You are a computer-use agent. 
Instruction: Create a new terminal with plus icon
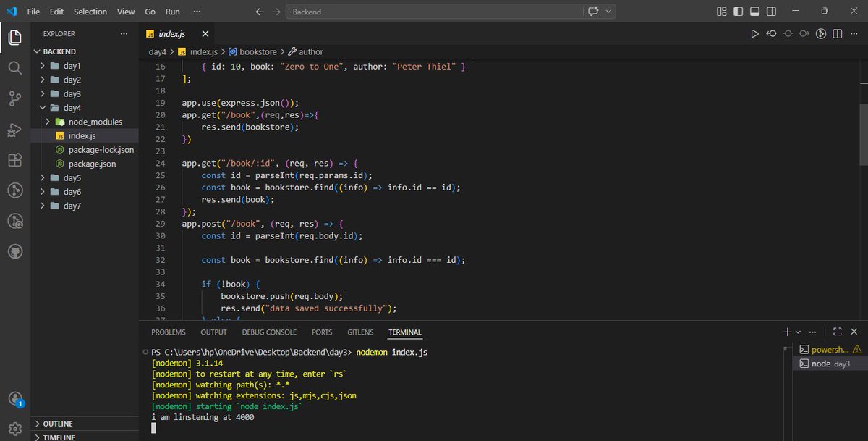click(x=787, y=332)
